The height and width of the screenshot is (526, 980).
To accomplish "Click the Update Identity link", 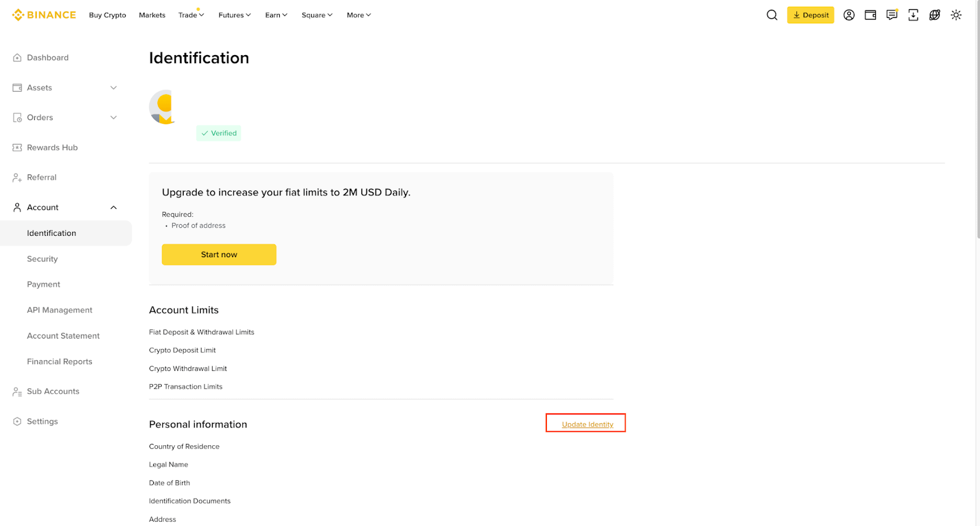I will [x=587, y=424].
